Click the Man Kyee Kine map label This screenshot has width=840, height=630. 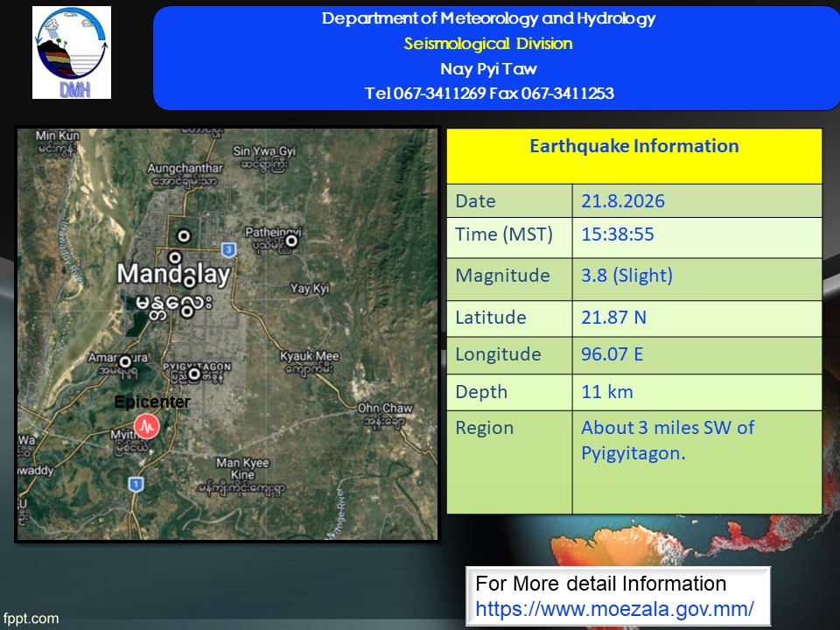click(242, 469)
